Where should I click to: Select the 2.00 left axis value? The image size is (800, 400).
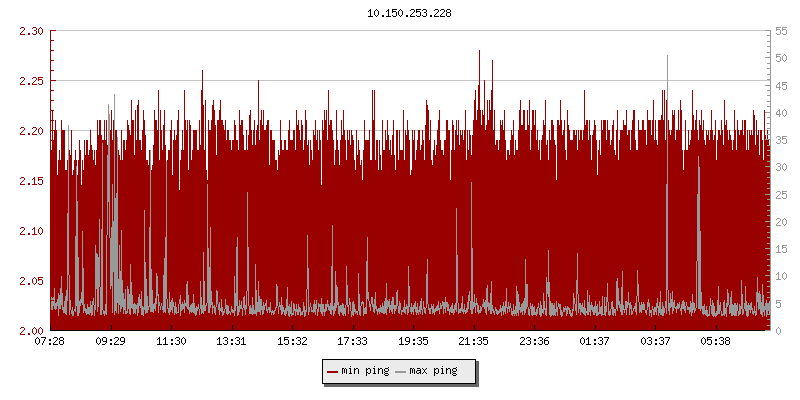(x=31, y=331)
